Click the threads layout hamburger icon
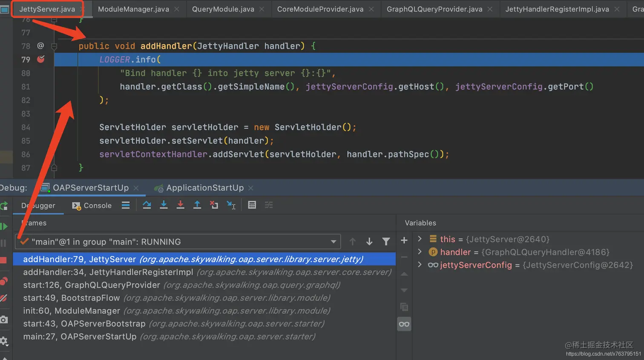Screen dimensions: 644x360 click(x=126, y=205)
